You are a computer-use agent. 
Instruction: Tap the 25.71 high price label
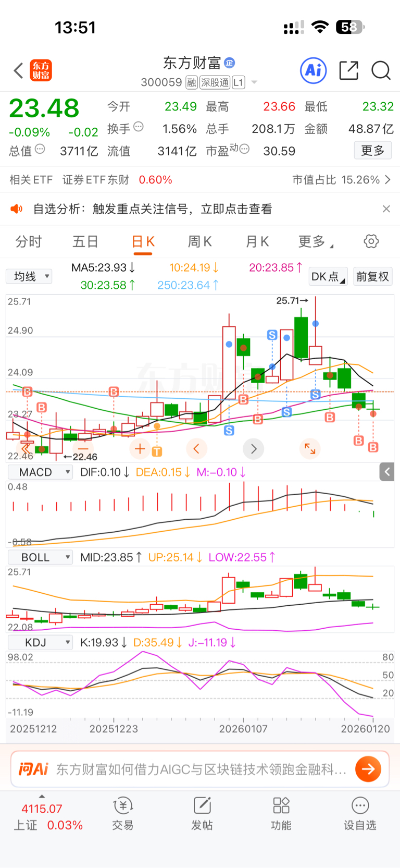[x=292, y=300]
